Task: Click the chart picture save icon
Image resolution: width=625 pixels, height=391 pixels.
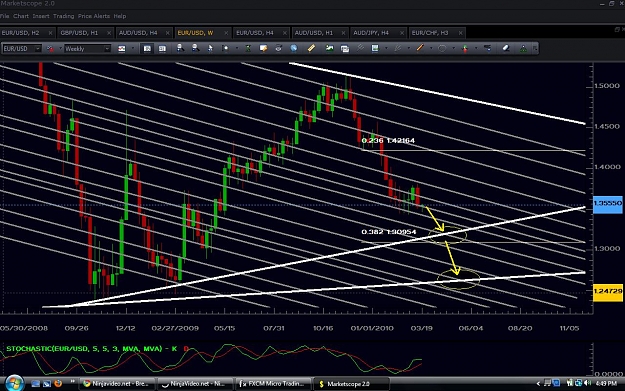Action: pyautogui.click(x=375, y=48)
